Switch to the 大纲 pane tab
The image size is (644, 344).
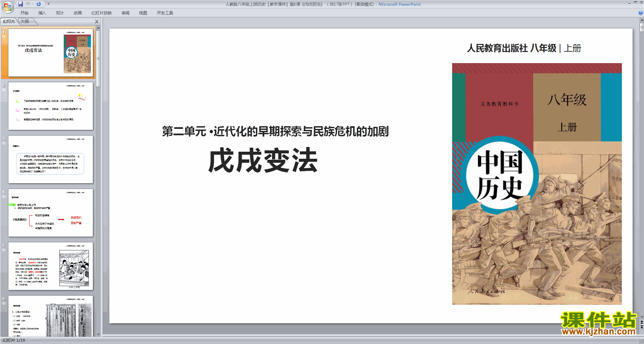pos(25,21)
